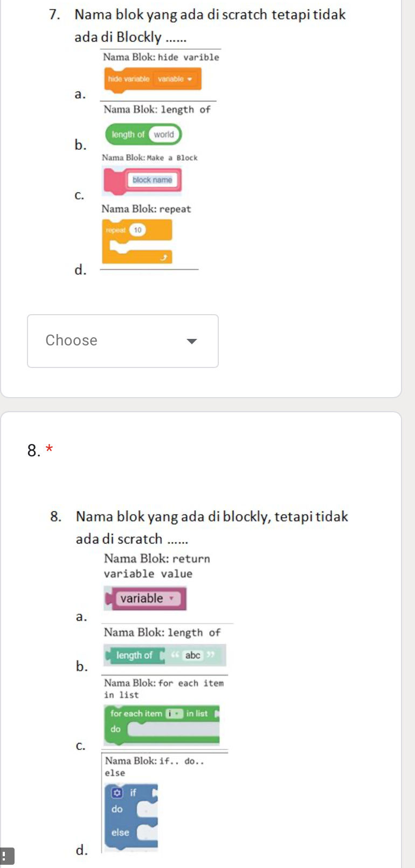Click the red asterisk on question 8
The width and height of the screenshot is (415, 868).
(48, 449)
